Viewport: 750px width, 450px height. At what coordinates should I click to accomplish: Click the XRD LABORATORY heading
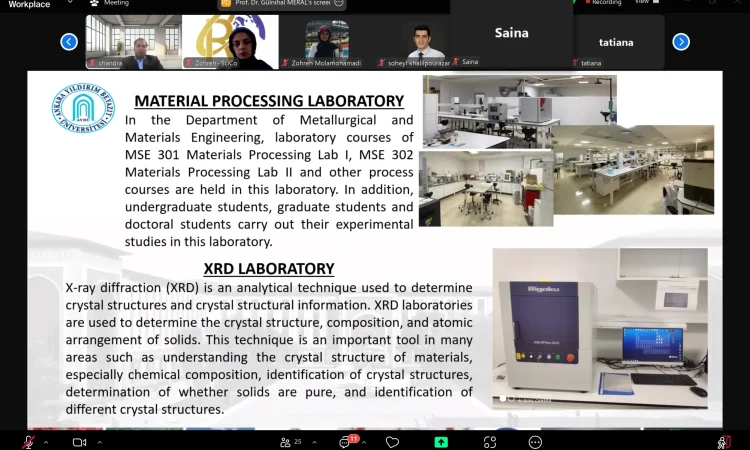pyautogui.click(x=269, y=269)
